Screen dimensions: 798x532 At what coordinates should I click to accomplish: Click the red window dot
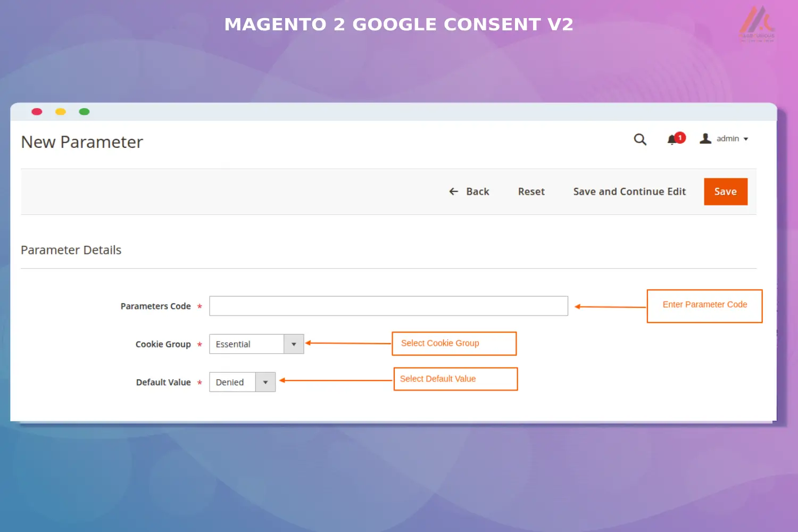(37, 112)
